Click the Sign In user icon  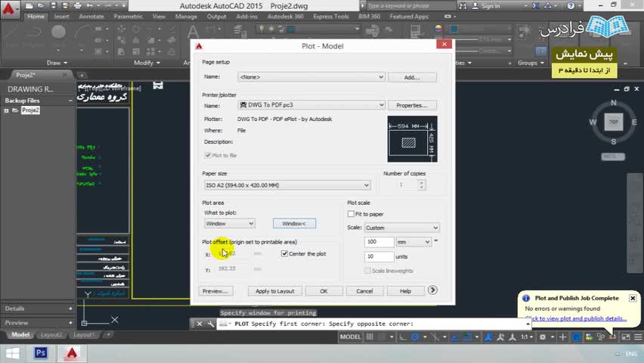(475, 6)
